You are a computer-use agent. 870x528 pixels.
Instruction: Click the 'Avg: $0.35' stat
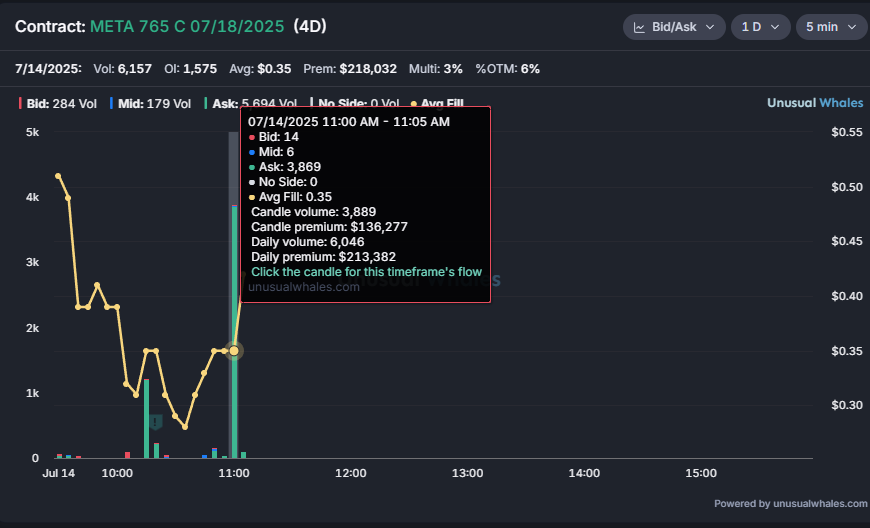coord(260,69)
